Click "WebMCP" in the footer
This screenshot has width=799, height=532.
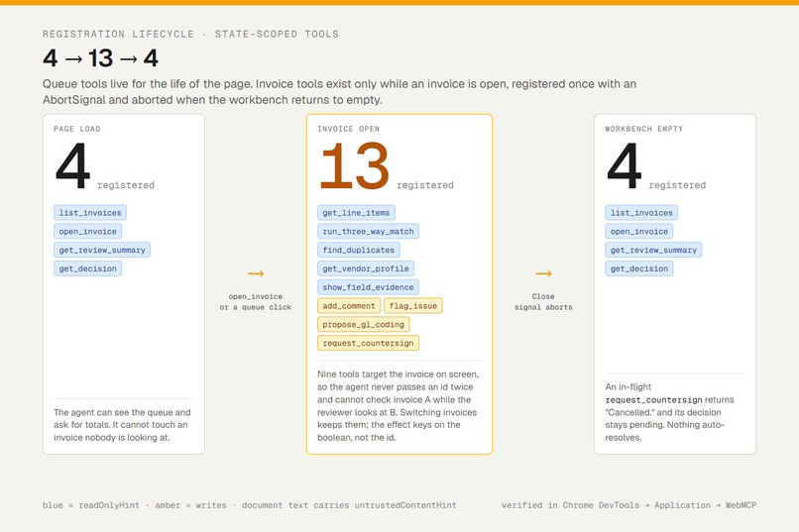point(741,505)
